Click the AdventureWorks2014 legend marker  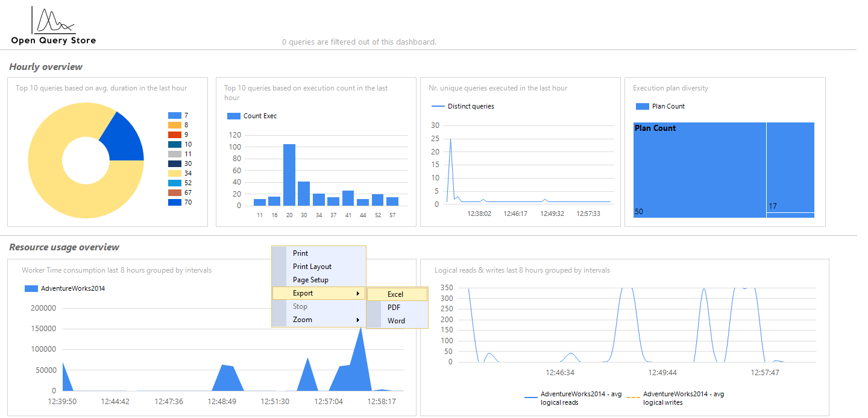pyautogui.click(x=30, y=288)
